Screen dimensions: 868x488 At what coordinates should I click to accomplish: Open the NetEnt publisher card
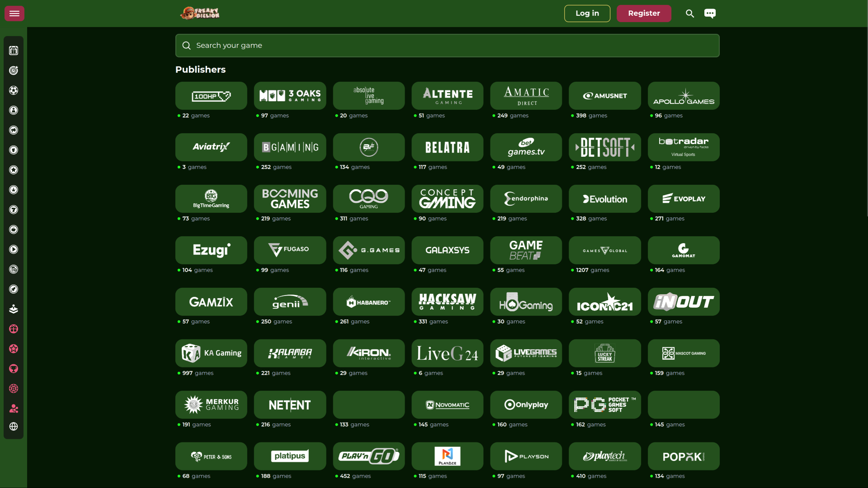tap(290, 405)
